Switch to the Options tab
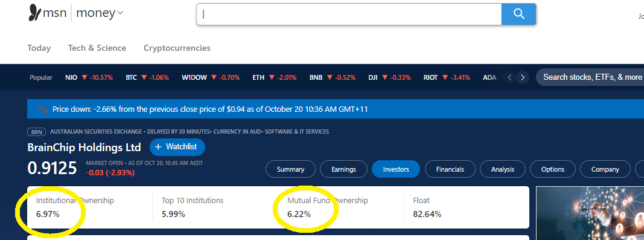Viewport: 644px width, 240px height. coord(553,169)
